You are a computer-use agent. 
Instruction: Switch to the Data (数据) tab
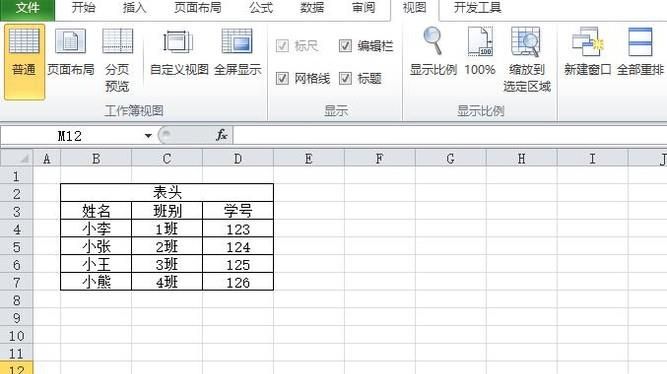312,8
